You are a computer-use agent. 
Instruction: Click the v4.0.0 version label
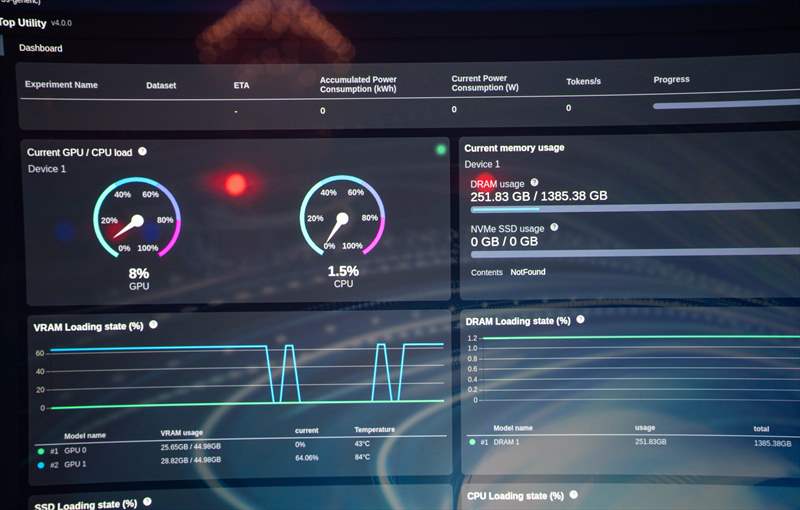click(62, 23)
